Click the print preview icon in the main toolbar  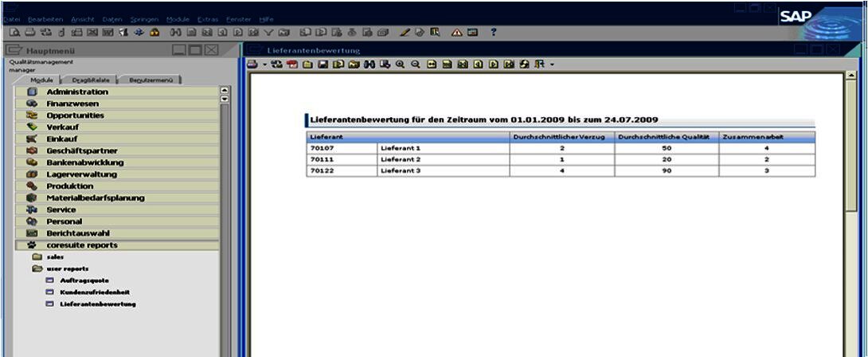[14, 32]
